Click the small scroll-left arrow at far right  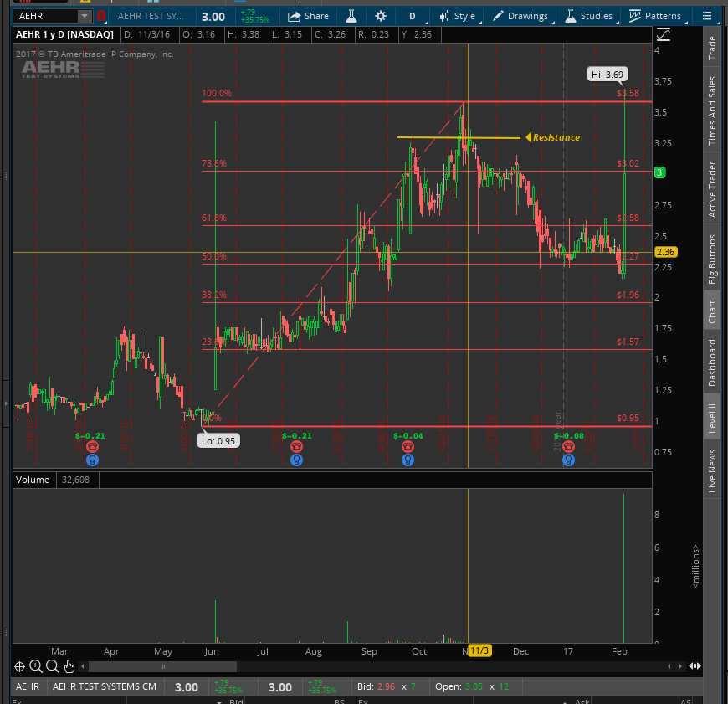pyautogui.click(x=669, y=666)
